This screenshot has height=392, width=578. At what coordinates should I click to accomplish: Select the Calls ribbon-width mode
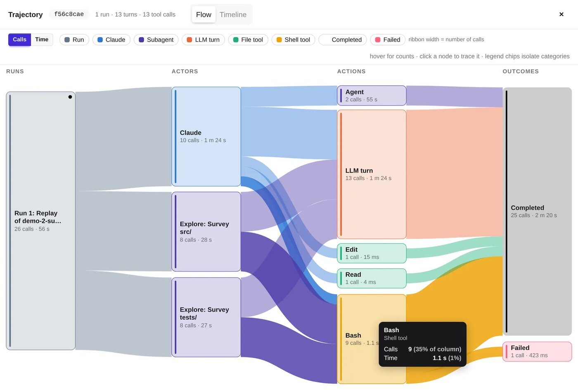point(19,40)
